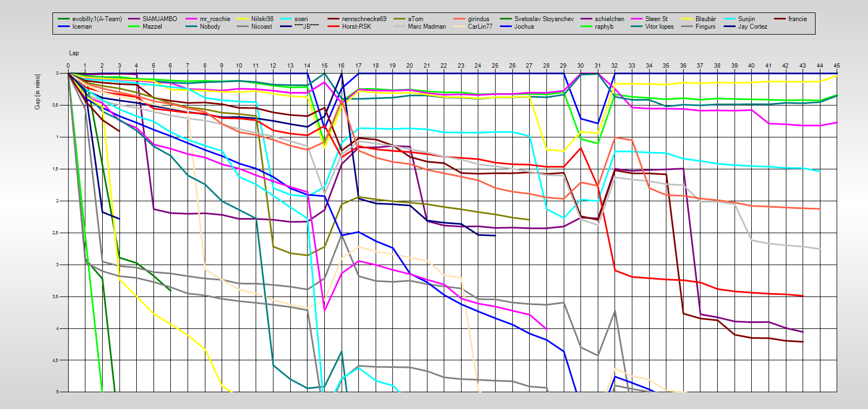Screen dimensions: 868x409
Task: Click the Steen St legend label
Action: point(656,19)
